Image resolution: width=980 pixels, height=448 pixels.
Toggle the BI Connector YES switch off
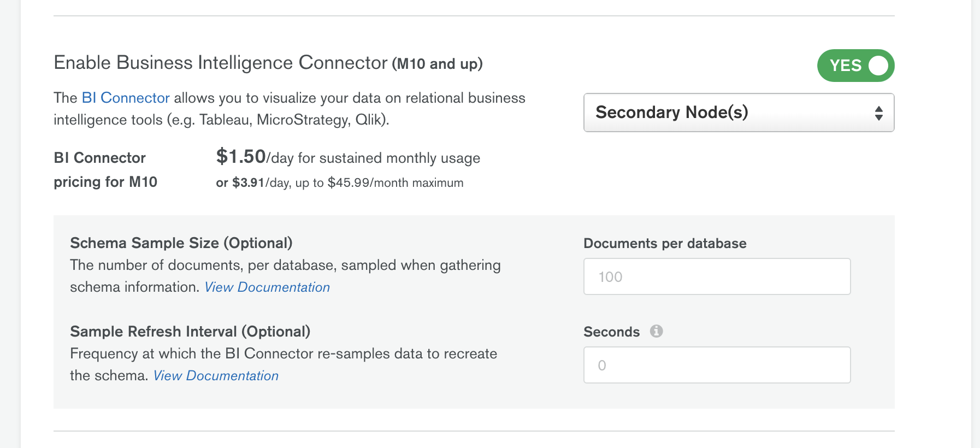(855, 66)
